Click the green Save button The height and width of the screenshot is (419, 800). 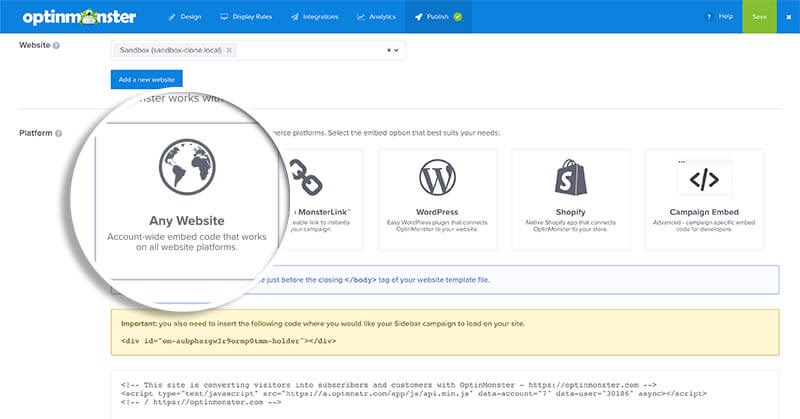coord(759,17)
